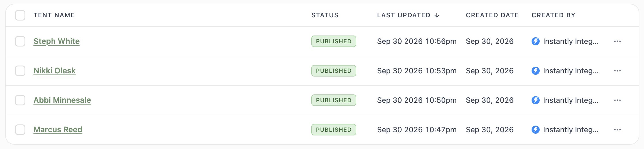
Task: Open the three-dot menu for Nikki Olesk
Action: point(617,71)
